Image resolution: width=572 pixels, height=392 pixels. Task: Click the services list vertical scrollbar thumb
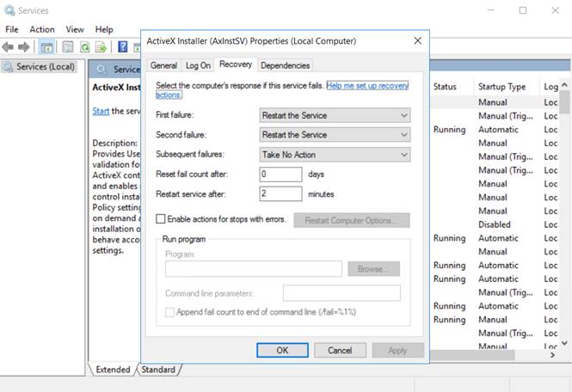pyautogui.click(x=564, y=101)
